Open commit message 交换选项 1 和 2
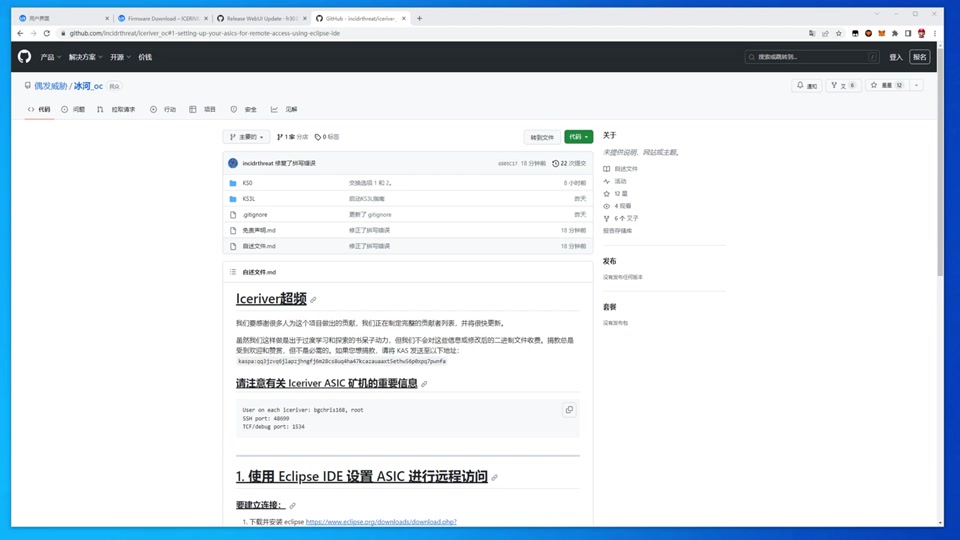Screen dimensions: 960x540 370,183
